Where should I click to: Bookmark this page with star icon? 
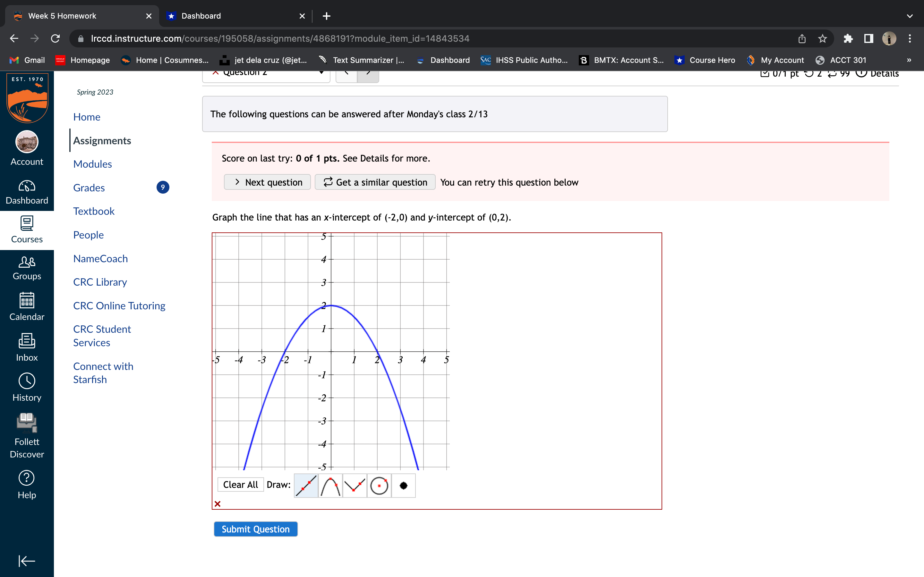coord(822,38)
